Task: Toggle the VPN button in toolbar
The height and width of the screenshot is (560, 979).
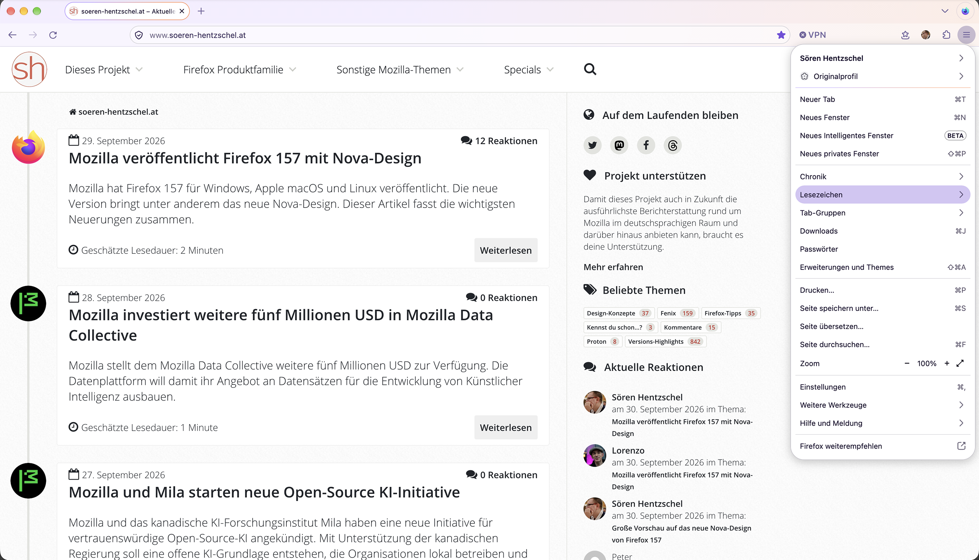Action: point(813,35)
